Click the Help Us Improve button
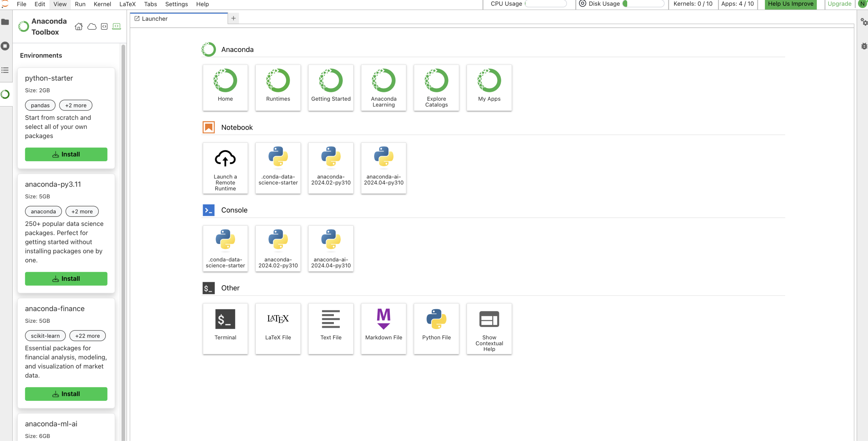Screen dimensions: 868x441 click(x=790, y=4)
